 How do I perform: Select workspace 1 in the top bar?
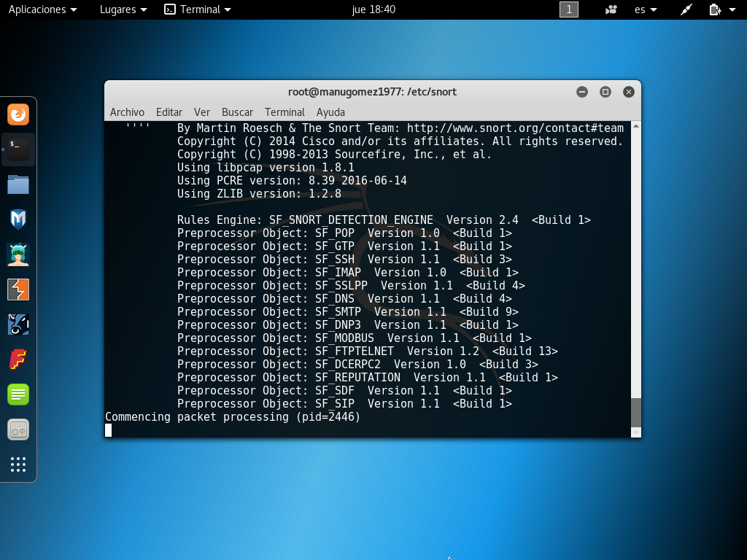[x=568, y=9]
